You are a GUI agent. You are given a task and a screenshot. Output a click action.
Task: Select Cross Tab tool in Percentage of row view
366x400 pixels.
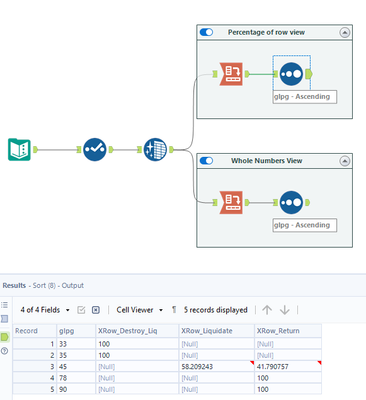pos(231,74)
